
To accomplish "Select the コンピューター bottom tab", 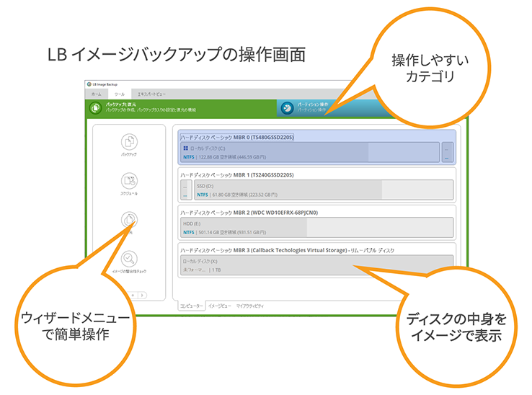I will click(x=191, y=306).
